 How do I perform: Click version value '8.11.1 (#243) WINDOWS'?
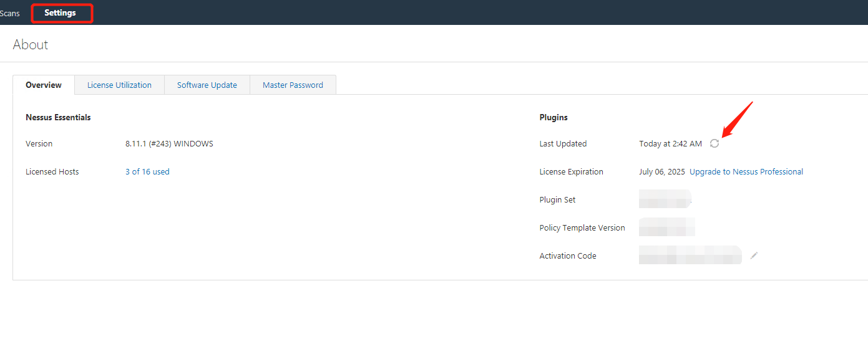coord(169,143)
